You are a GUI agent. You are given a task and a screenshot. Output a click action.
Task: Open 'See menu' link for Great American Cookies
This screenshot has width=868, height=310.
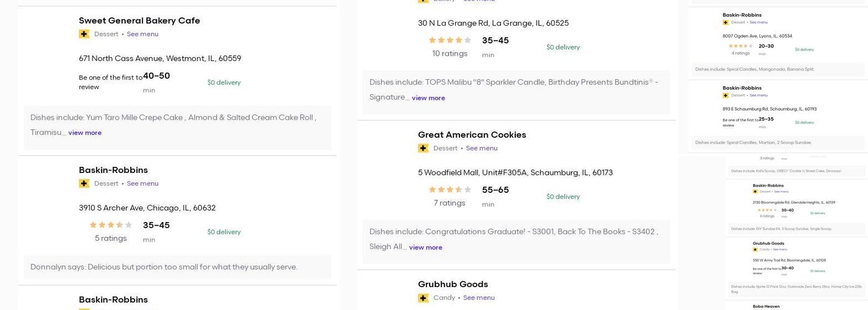point(482,148)
